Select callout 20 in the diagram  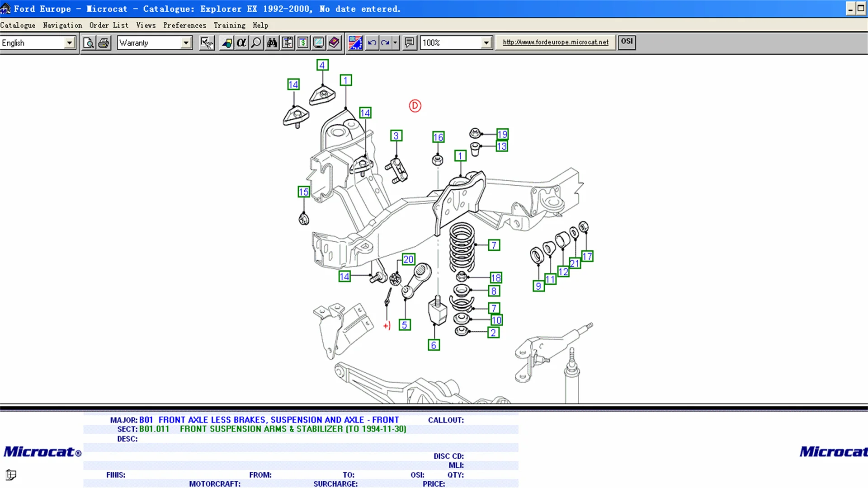pyautogui.click(x=409, y=259)
